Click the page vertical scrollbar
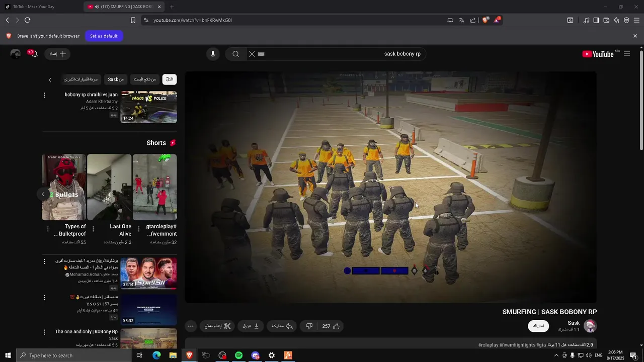Image resolution: width=644 pixels, height=362 pixels. point(641,101)
